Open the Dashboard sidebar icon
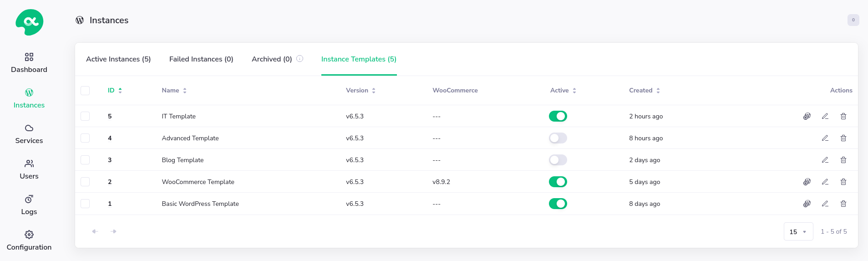The image size is (868, 261). coord(29,57)
